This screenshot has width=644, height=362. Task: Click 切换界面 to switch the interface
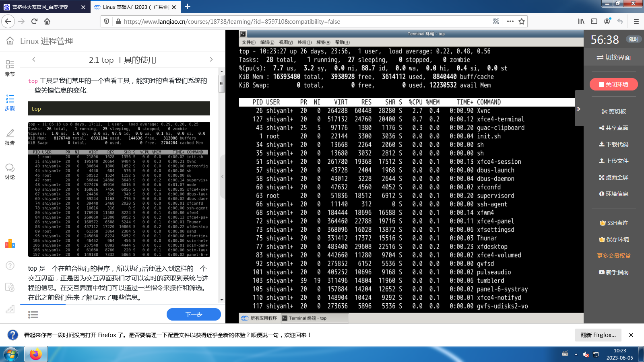[613, 58]
